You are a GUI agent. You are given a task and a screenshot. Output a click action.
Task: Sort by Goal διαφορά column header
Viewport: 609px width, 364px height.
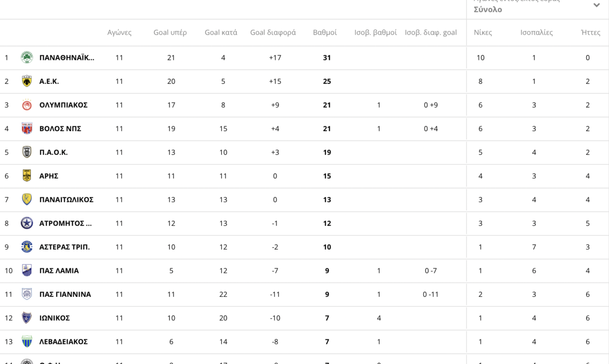tap(273, 32)
